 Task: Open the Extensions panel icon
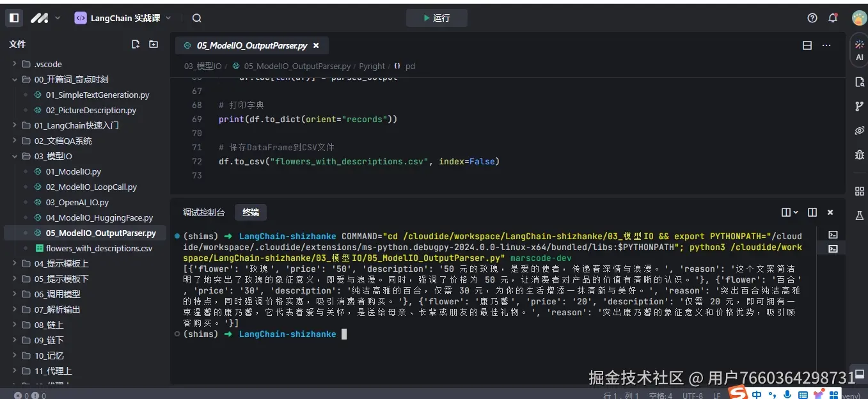pyautogui.click(x=860, y=191)
